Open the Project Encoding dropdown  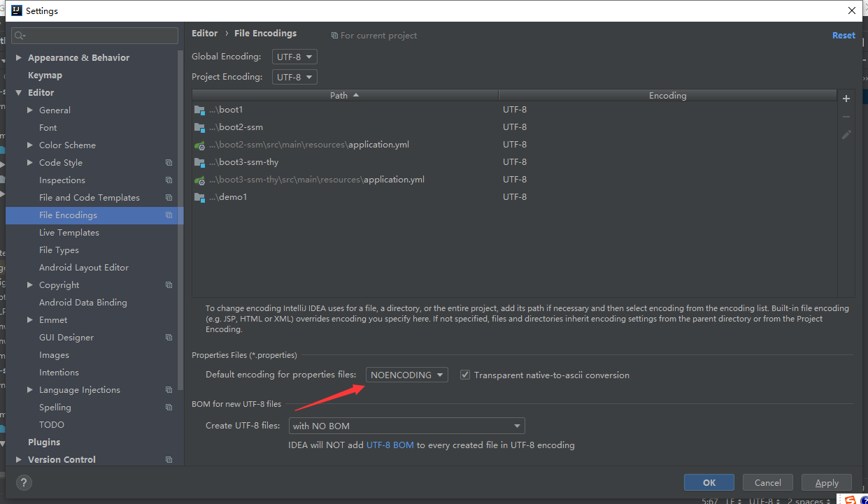[294, 77]
